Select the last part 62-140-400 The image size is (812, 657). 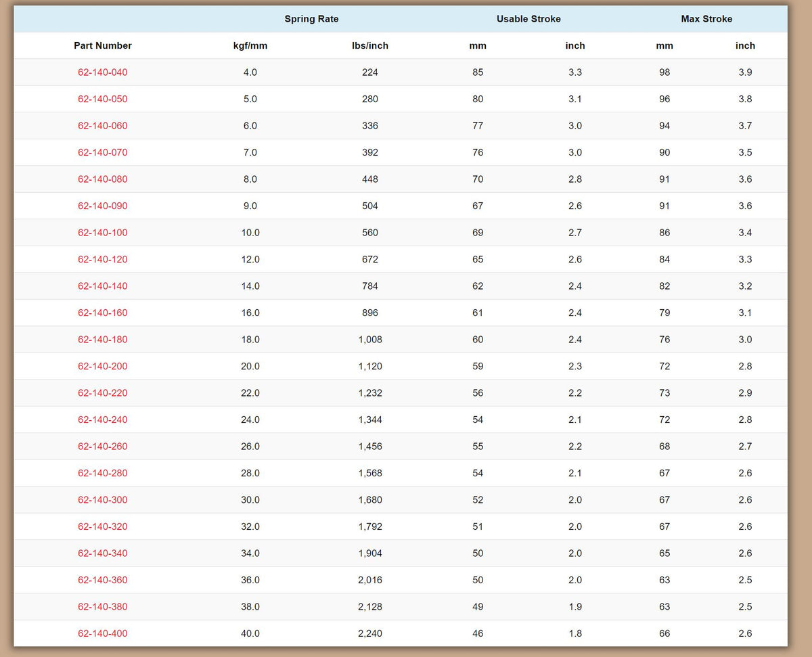click(102, 633)
